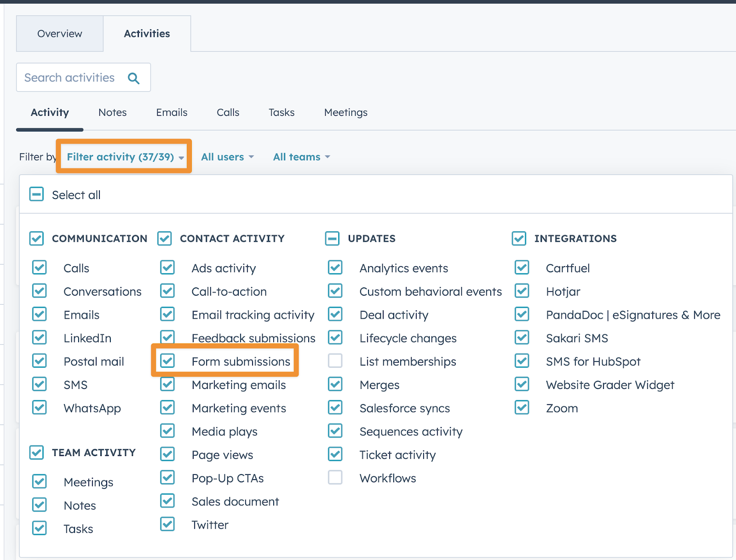Viewport: 736px width, 560px height.
Task: Toggle the Select all checkbox
Action: 37,194
